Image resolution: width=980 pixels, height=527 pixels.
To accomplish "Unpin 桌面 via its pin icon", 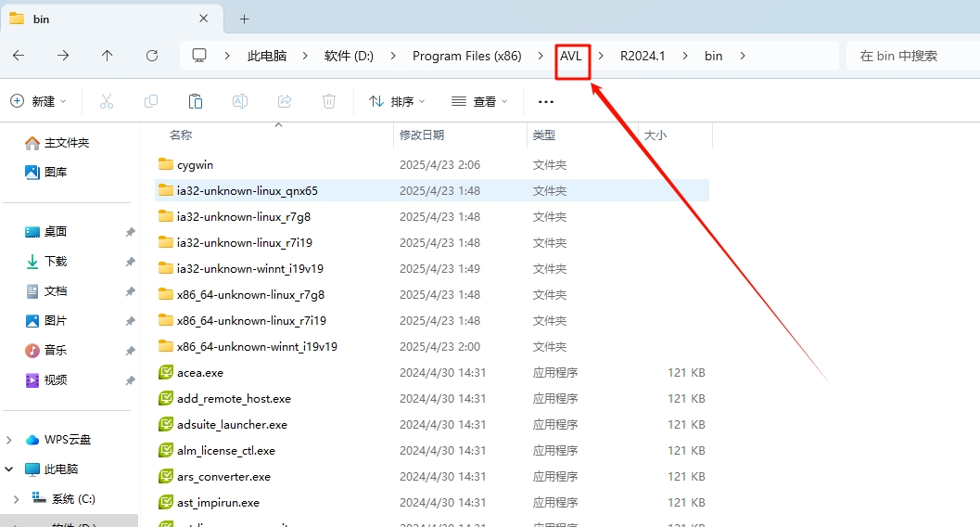I will click(130, 232).
